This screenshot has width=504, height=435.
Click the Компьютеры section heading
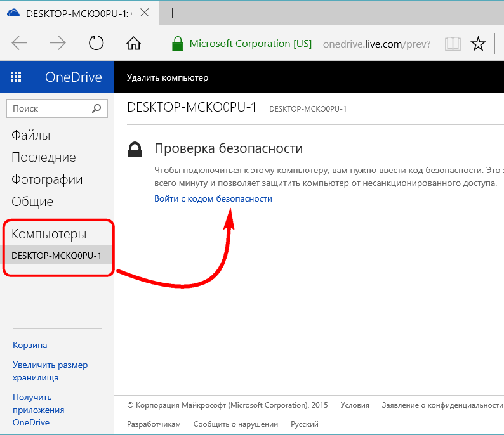point(49,234)
